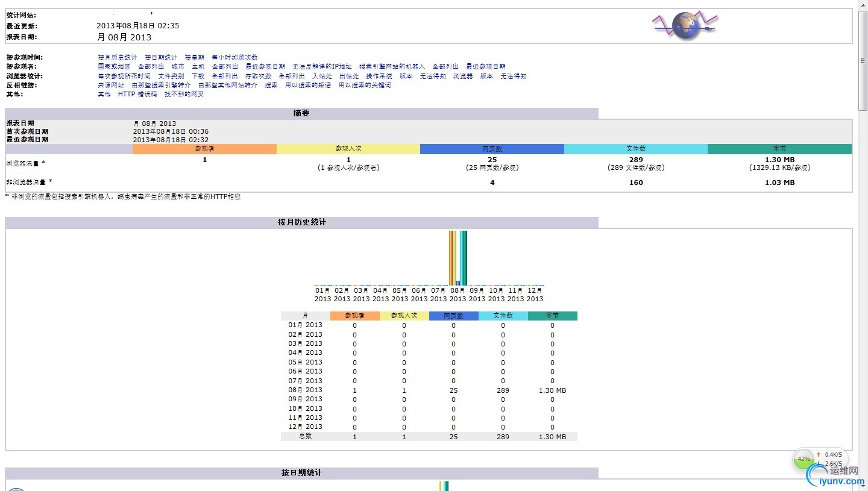868x491 pixels.
Task: Select the text 289 文件数/参观
Action: (636, 168)
